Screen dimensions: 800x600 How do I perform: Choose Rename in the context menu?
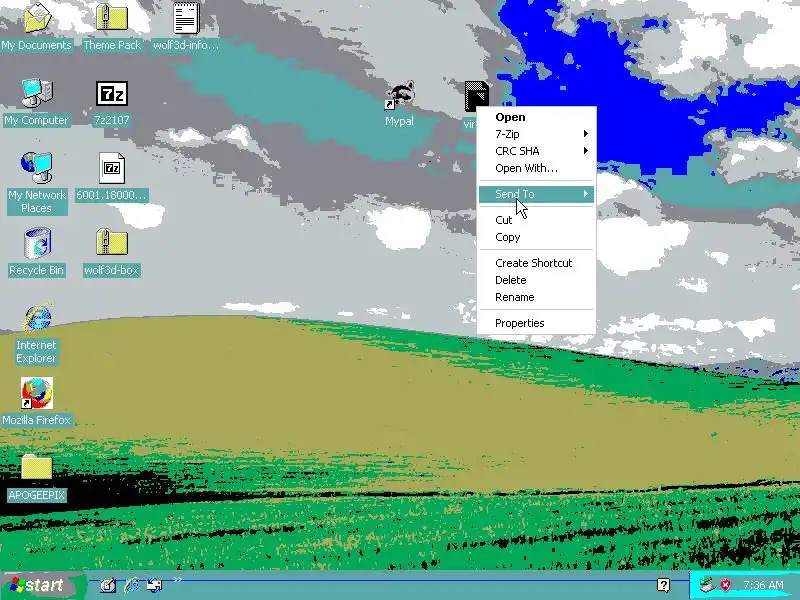[536, 297]
